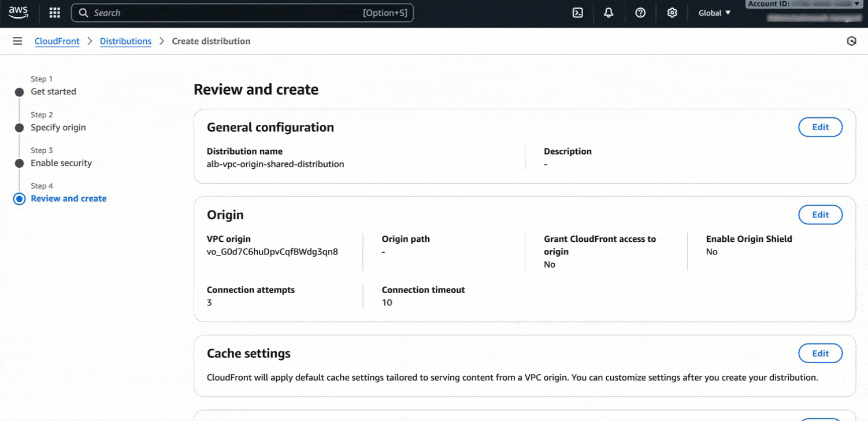The width and height of the screenshot is (868, 421).
Task: Open the settings gear in top bar
Action: coord(672,13)
